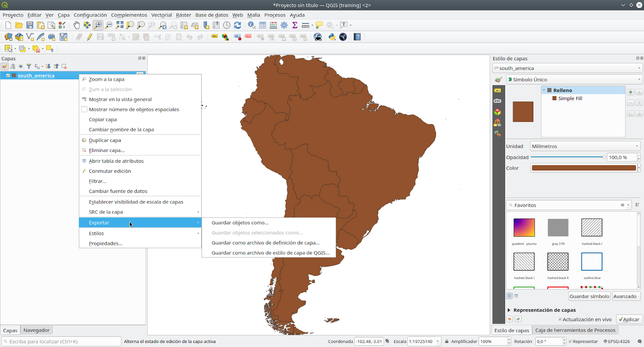Image resolution: width=644 pixels, height=347 pixels.
Task: Select the Zoom Out magnifier tool
Action: click(x=109, y=25)
